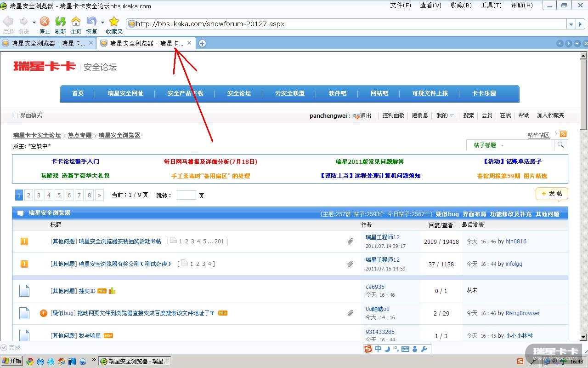Open the 控制面板 link
The width and height of the screenshot is (588, 368).
394,115
